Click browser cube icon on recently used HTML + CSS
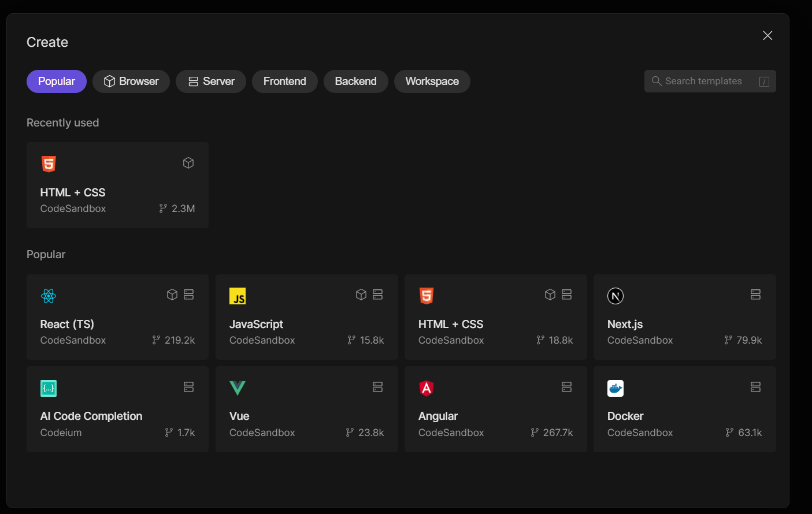Viewport: 812px width, 514px height. point(188,163)
